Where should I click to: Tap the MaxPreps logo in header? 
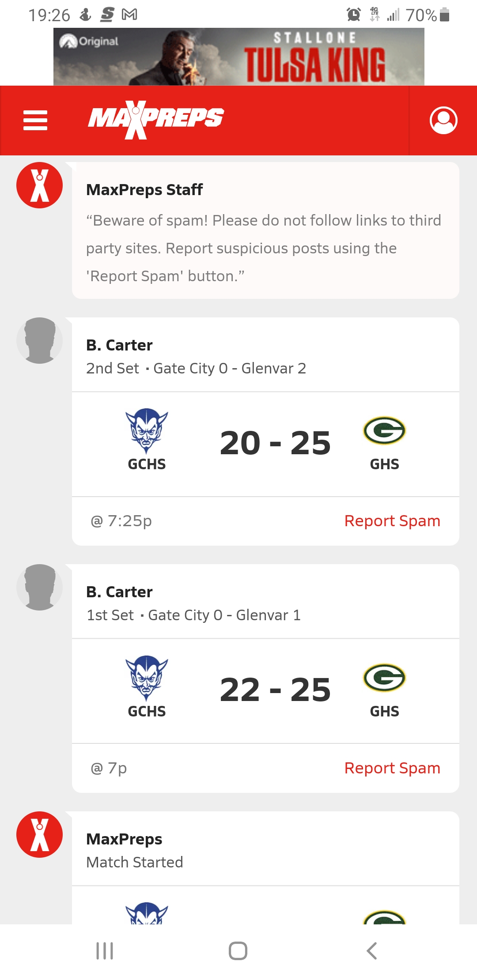[x=156, y=120]
